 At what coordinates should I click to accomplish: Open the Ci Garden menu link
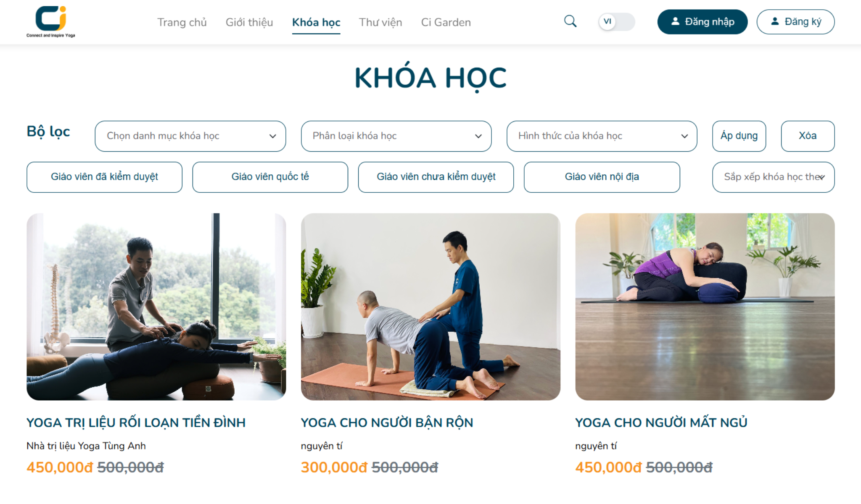coord(446,22)
